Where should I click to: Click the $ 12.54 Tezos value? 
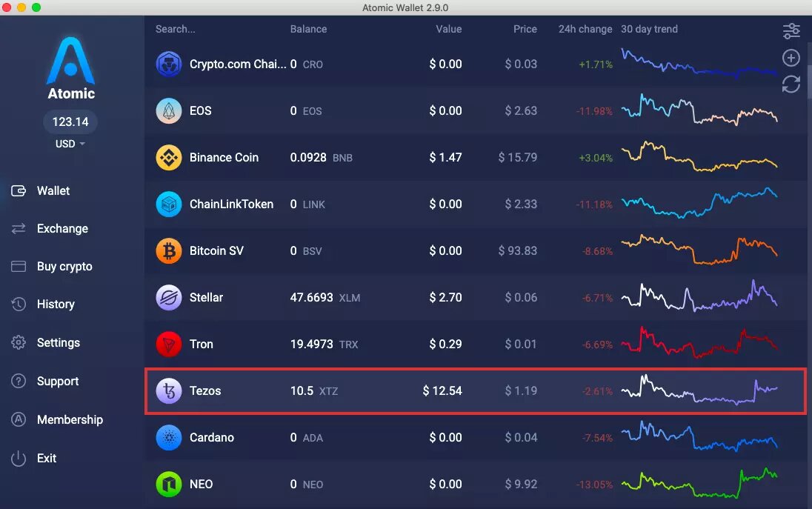point(442,390)
